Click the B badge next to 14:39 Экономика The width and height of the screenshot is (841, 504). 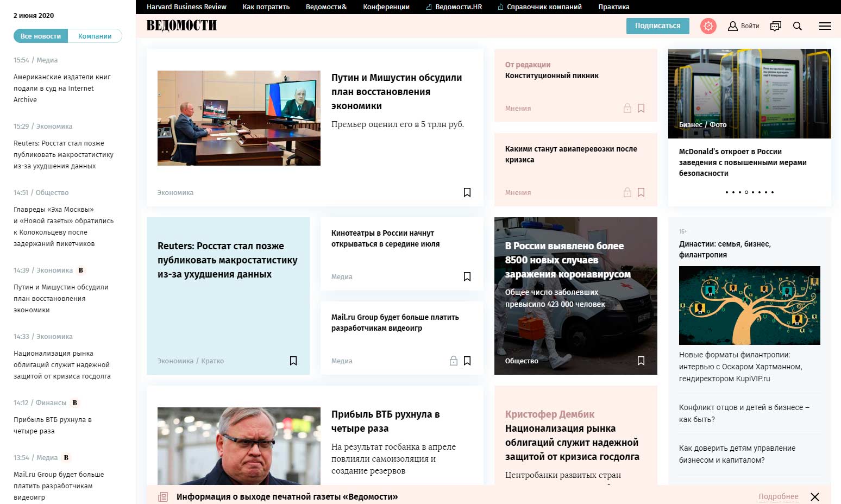coord(81,270)
